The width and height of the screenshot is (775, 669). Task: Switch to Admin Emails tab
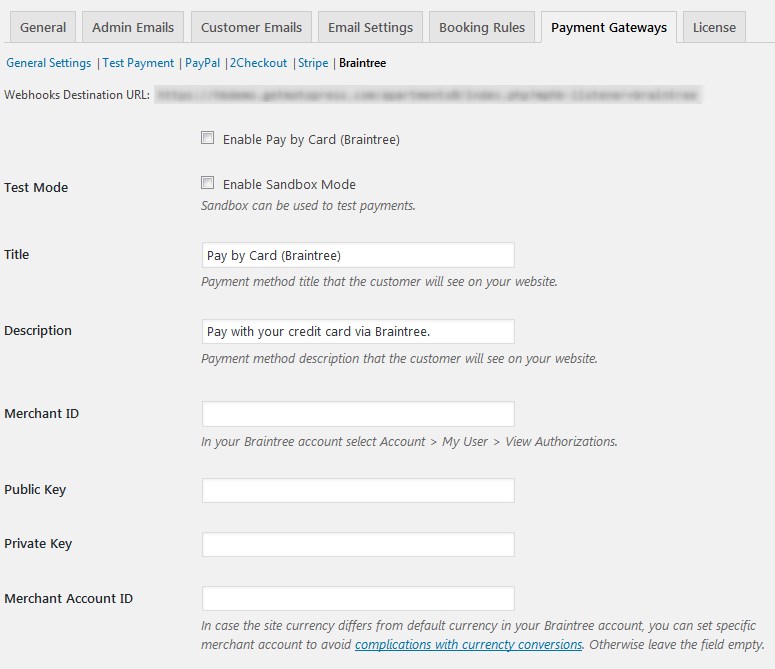[x=133, y=27]
